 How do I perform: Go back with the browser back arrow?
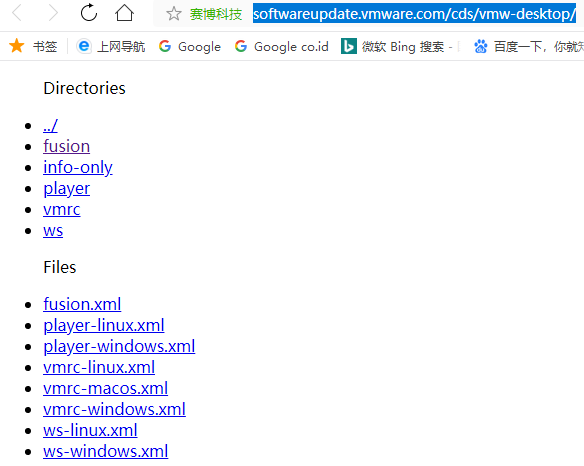(x=17, y=13)
